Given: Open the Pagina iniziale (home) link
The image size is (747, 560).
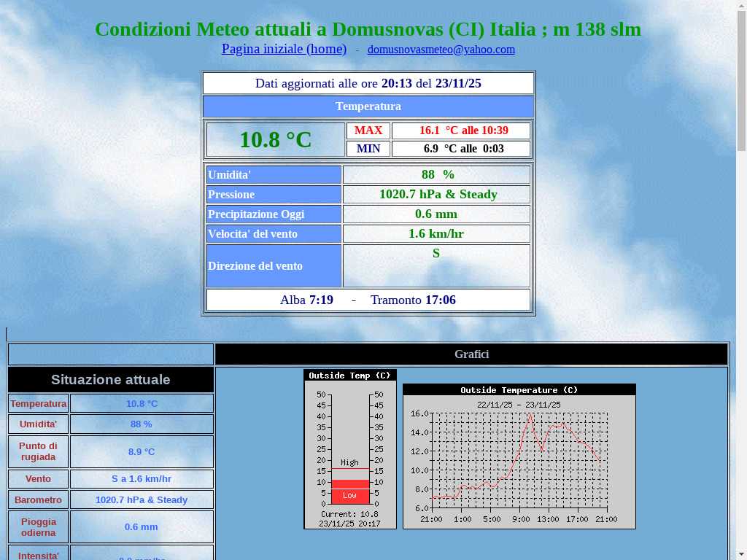Looking at the screenshot, I should tap(284, 49).
